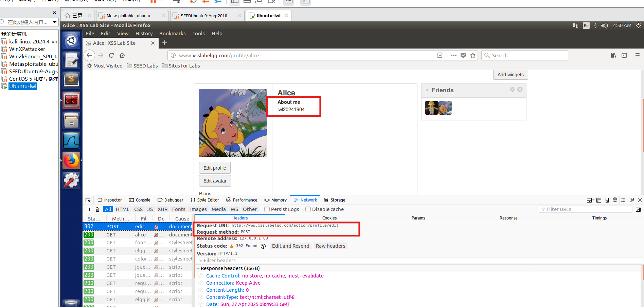Toggle the Images network filter

(198, 209)
